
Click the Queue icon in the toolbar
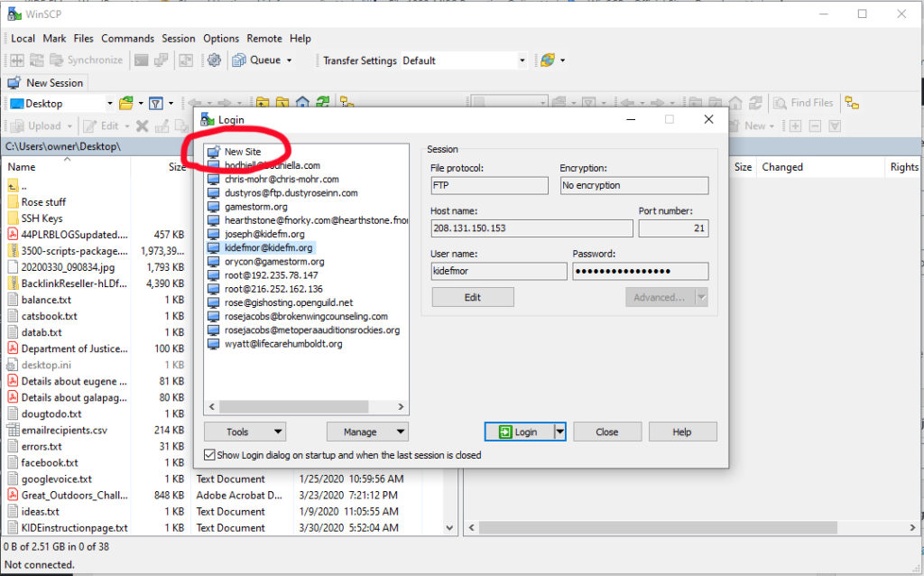238,60
